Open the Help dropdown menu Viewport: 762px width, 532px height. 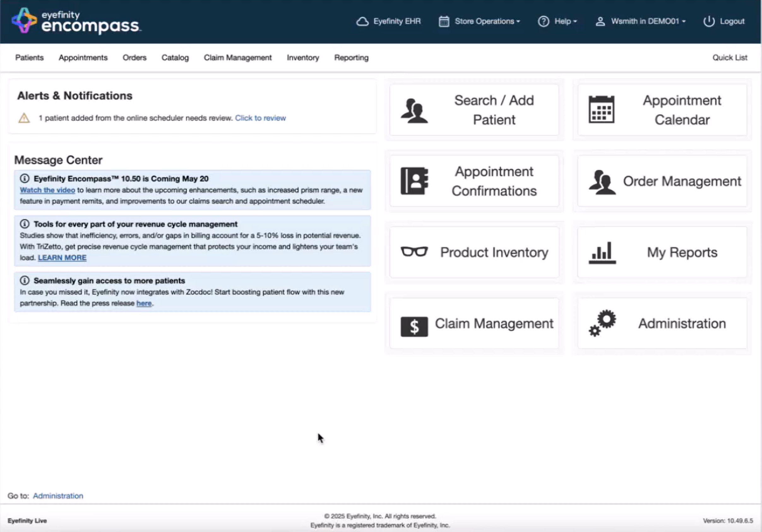tap(557, 21)
